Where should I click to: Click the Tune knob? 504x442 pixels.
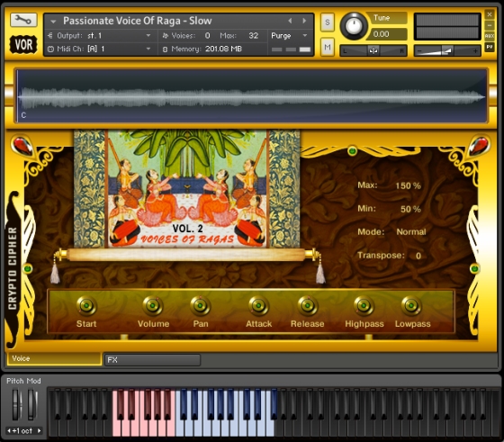click(x=354, y=26)
